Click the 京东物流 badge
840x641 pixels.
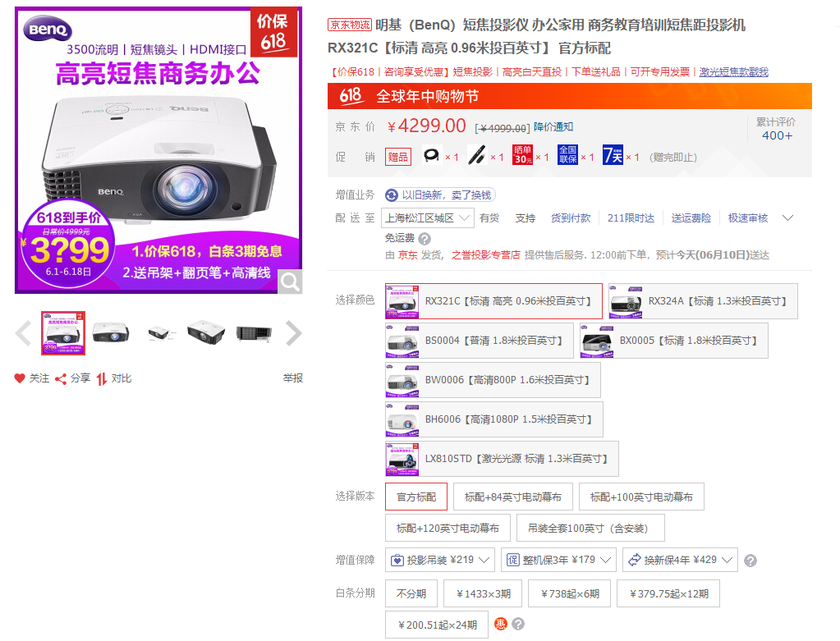[350, 25]
